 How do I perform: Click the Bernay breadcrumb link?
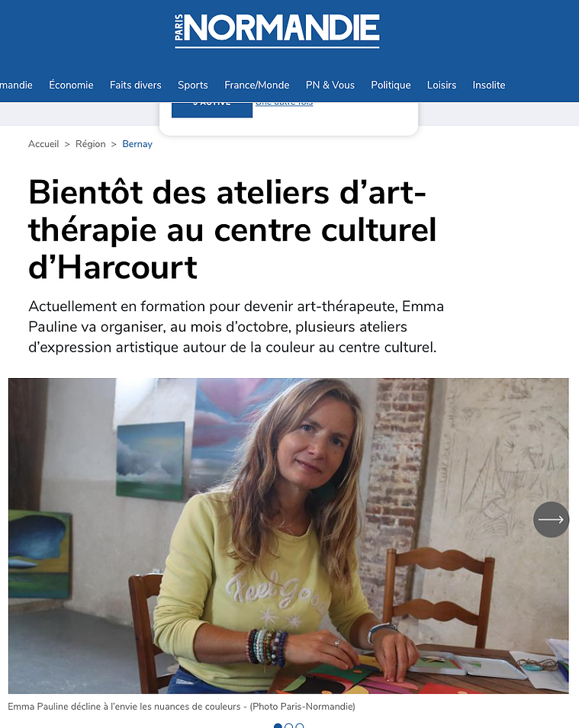pos(137,144)
